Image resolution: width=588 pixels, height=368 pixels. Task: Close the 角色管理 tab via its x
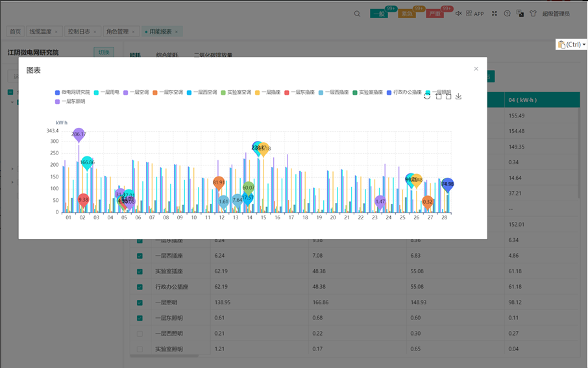point(133,32)
